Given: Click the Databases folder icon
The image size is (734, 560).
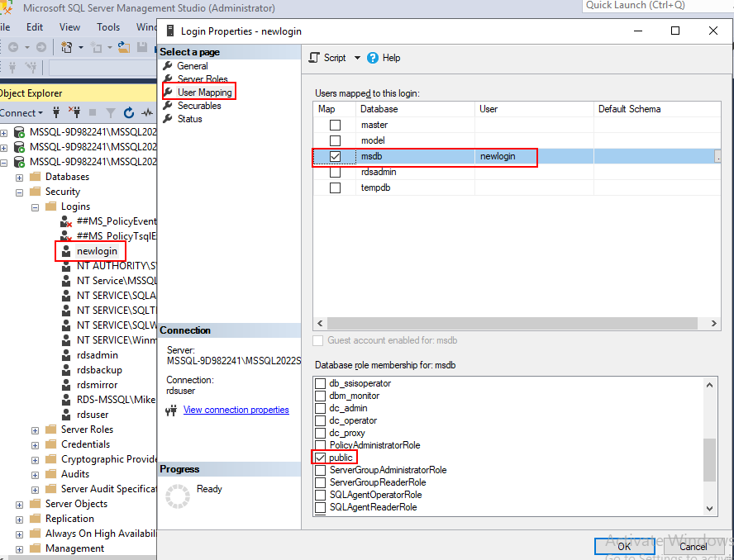Looking at the screenshot, I should click(x=35, y=177).
